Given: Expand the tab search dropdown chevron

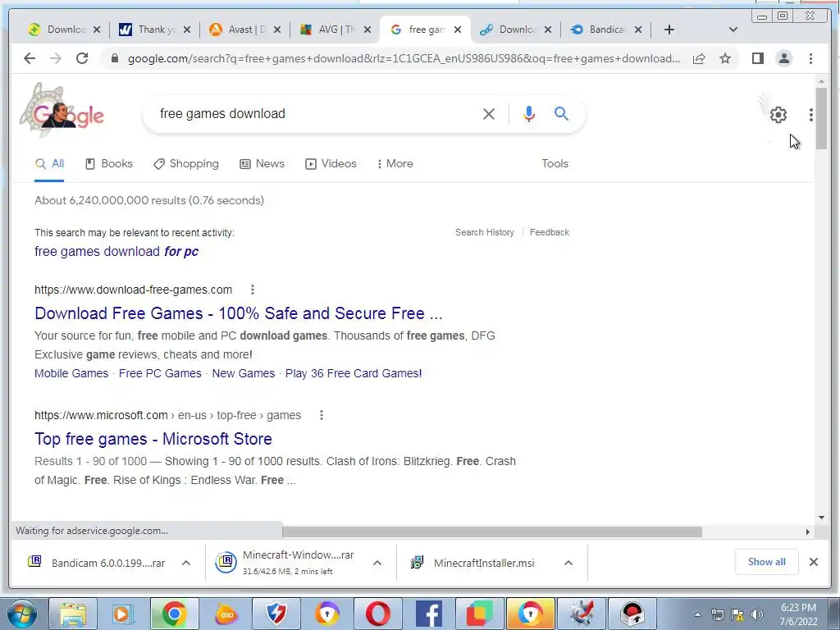Looking at the screenshot, I should [x=733, y=30].
